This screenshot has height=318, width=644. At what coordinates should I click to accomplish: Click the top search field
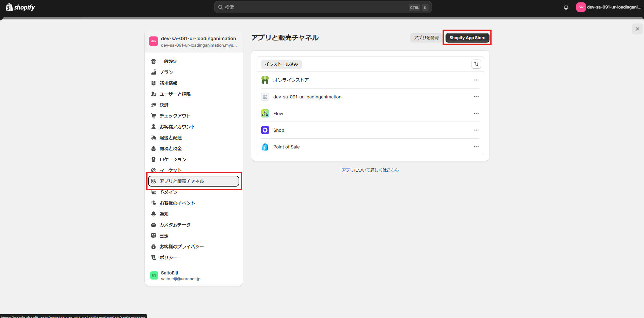[322, 7]
